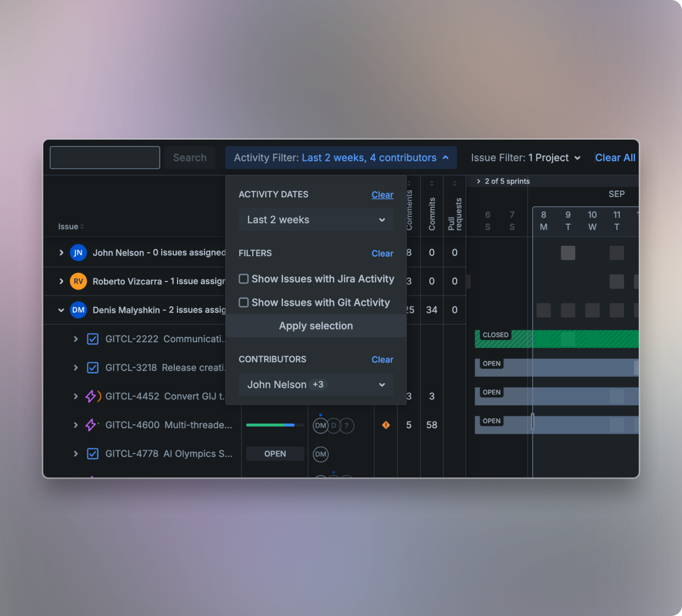Click Denis Malyshkin's DM avatar icon

click(x=78, y=310)
